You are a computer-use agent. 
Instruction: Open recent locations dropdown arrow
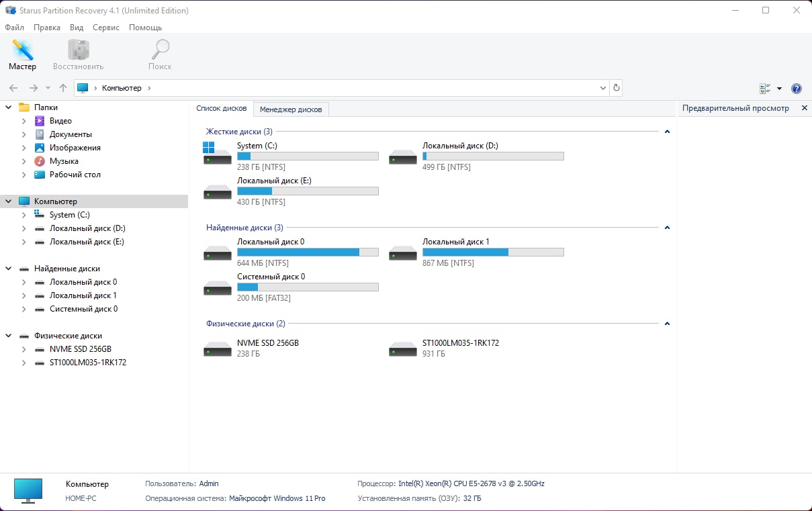(x=48, y=88)
